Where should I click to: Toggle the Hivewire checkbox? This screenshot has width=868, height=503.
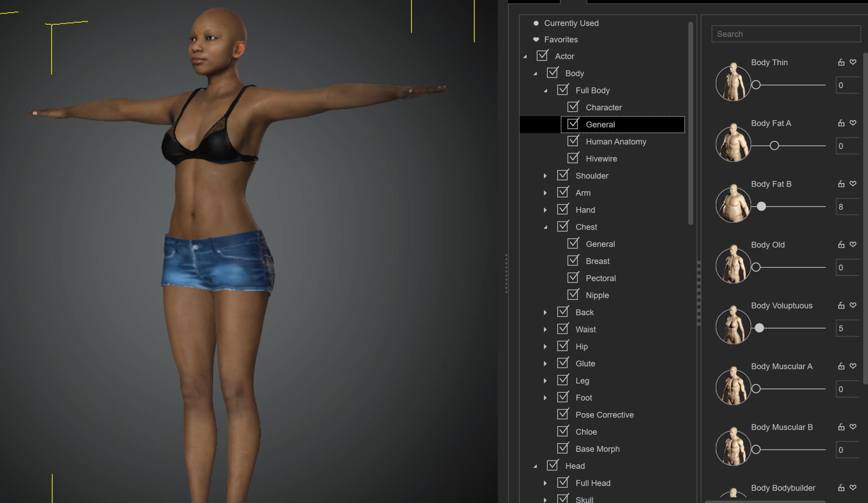[x=573, y=158]
